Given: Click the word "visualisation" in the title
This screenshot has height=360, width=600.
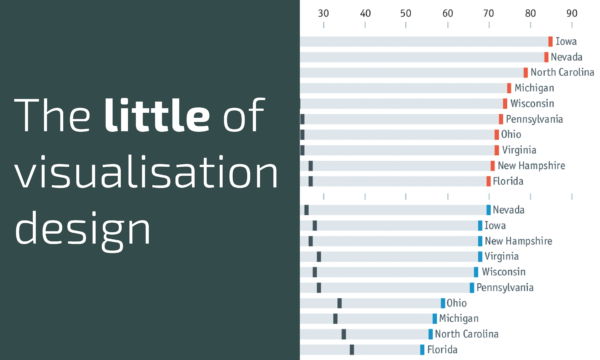Looking at the screenshot, I should coord(146,172).
